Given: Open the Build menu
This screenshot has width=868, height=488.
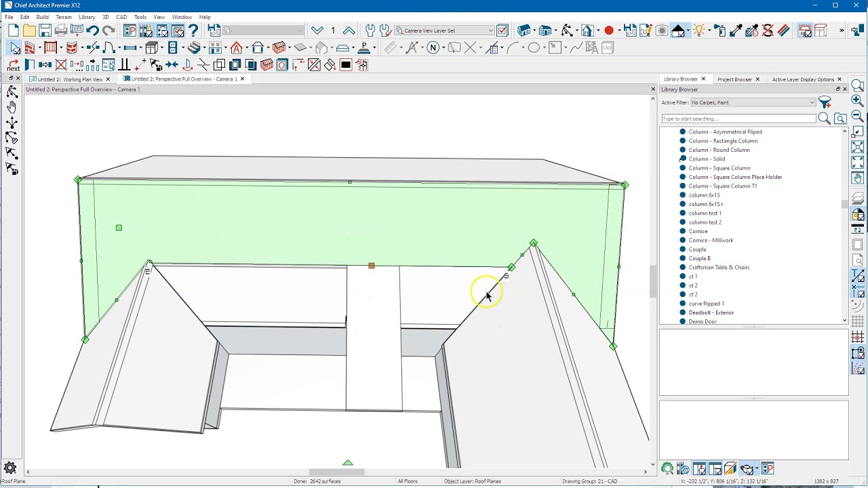Looking at the screenshot, I should (x=42, y=17).
